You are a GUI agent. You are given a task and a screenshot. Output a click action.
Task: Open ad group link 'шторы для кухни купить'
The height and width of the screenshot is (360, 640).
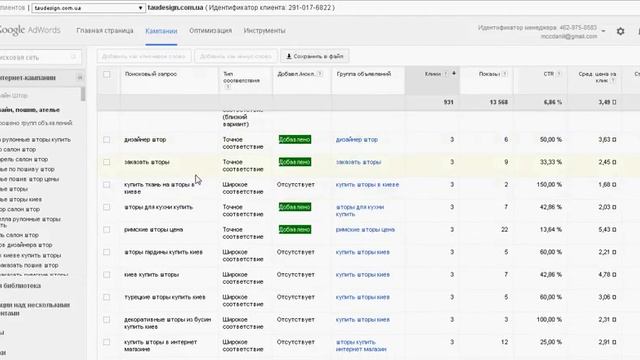pos(360,211)
